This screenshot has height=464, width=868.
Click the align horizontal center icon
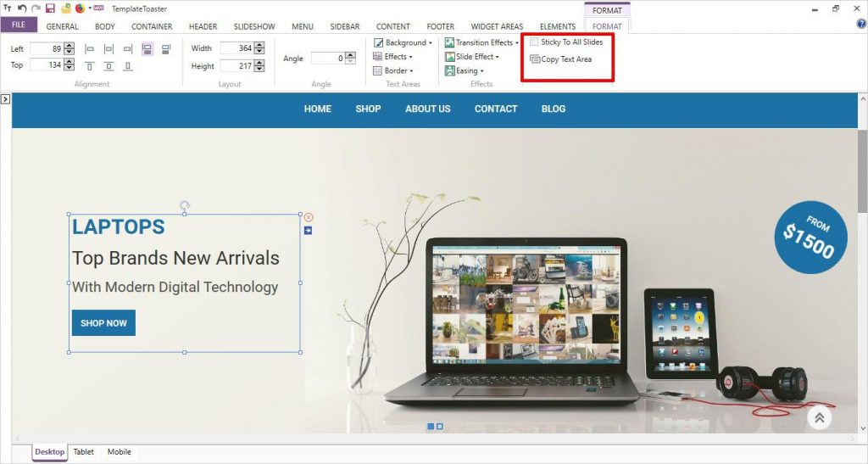(x=109, y=49)
